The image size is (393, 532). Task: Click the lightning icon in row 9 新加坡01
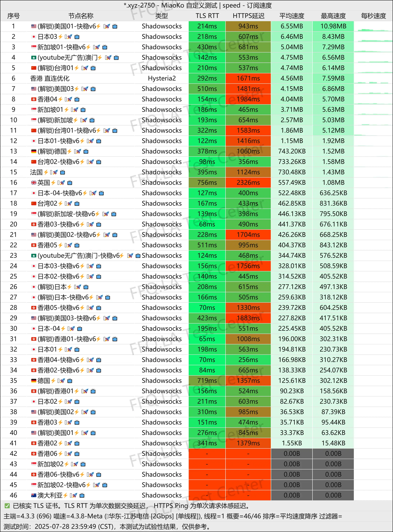click(66, 110)
